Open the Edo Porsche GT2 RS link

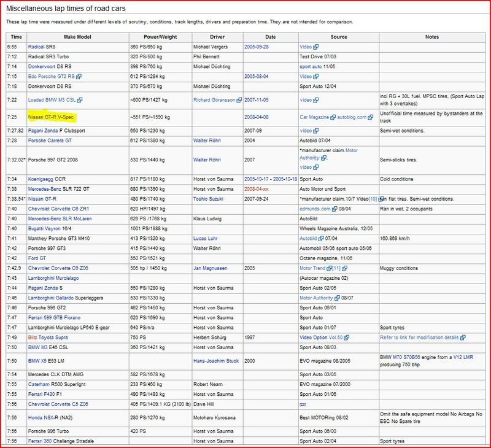click(52, 76)
